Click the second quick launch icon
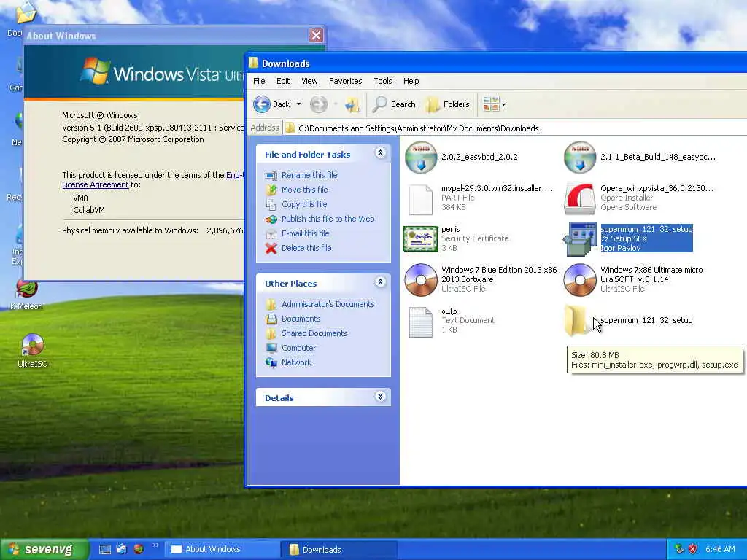Image resolution: width=747 pixels, height=560 pixels. pyautogui.click(x=122, y=550)
